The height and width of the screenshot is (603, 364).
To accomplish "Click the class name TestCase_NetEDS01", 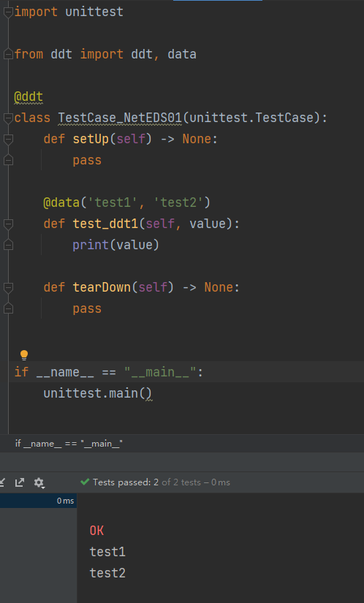I will click(120, 118).
